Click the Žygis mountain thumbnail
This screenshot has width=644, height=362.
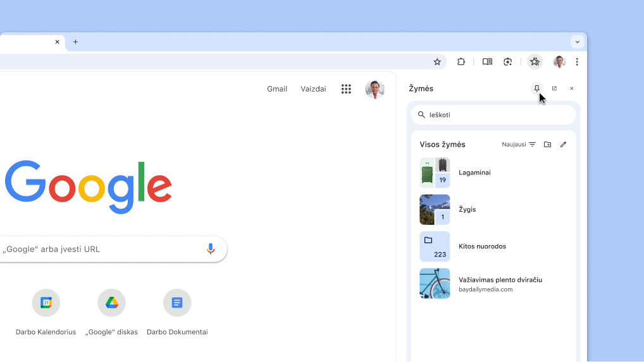tap(435, 210)
